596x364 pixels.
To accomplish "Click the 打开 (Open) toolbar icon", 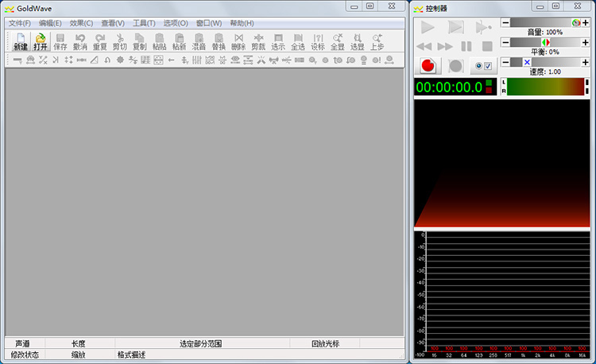I will [41, 42].
